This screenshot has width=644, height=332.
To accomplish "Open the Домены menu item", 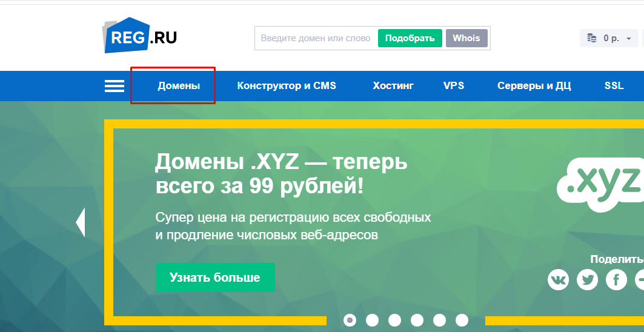I will pos(179,86).
